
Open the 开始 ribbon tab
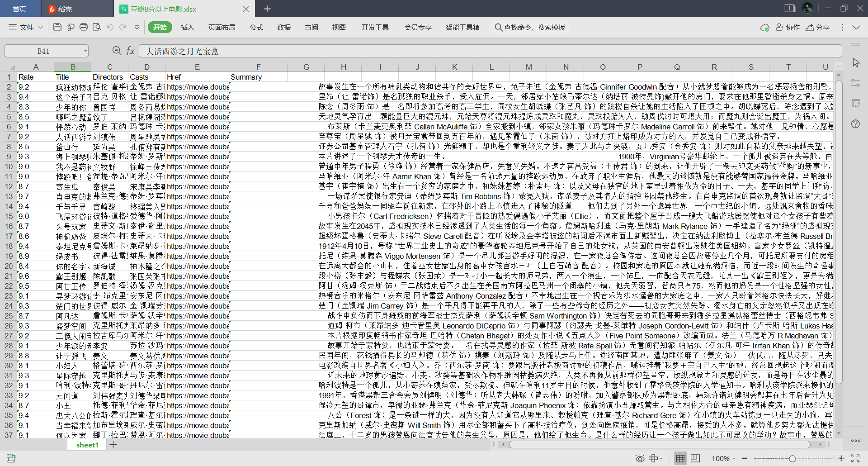point(160,27)
